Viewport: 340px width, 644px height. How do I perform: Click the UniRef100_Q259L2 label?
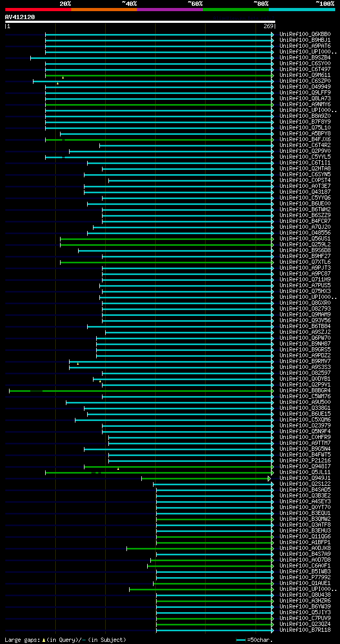[x=305, y=244]
